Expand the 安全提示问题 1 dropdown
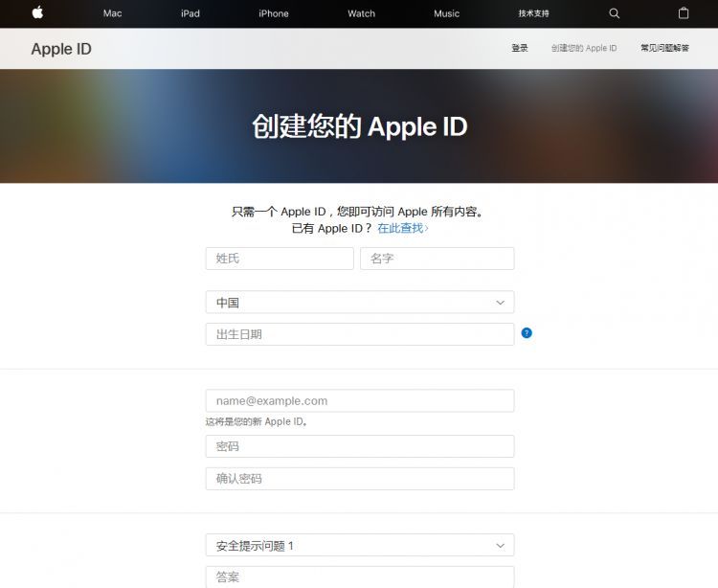Screen dimensions: 718x588 [x=360, y=546]
